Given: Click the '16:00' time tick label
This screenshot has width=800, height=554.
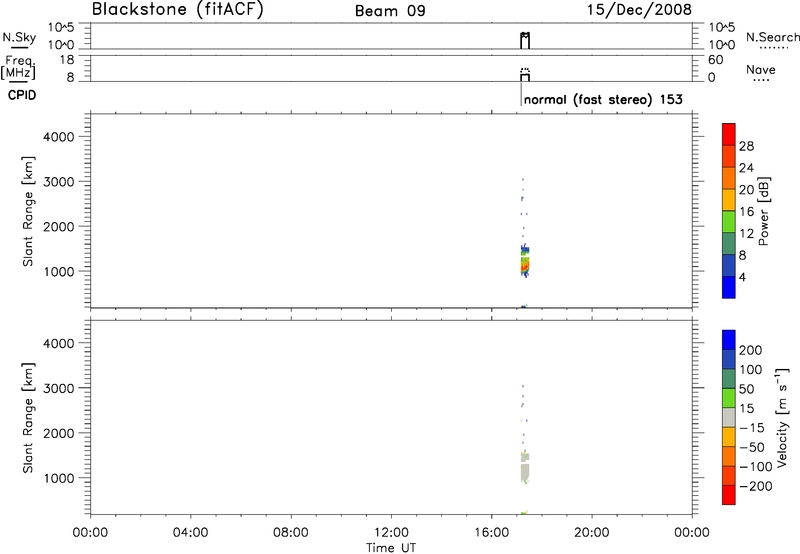Looking at the screenshot, I should (x=491, y=533).
